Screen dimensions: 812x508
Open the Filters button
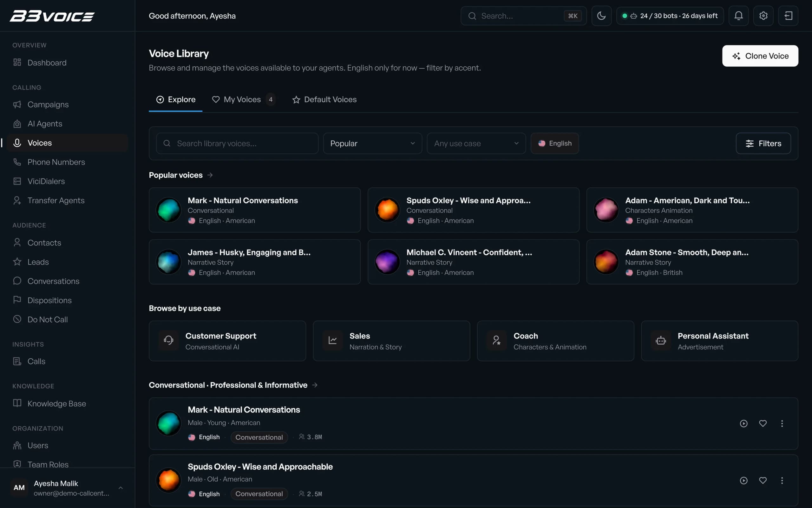[x=763, y=144]
